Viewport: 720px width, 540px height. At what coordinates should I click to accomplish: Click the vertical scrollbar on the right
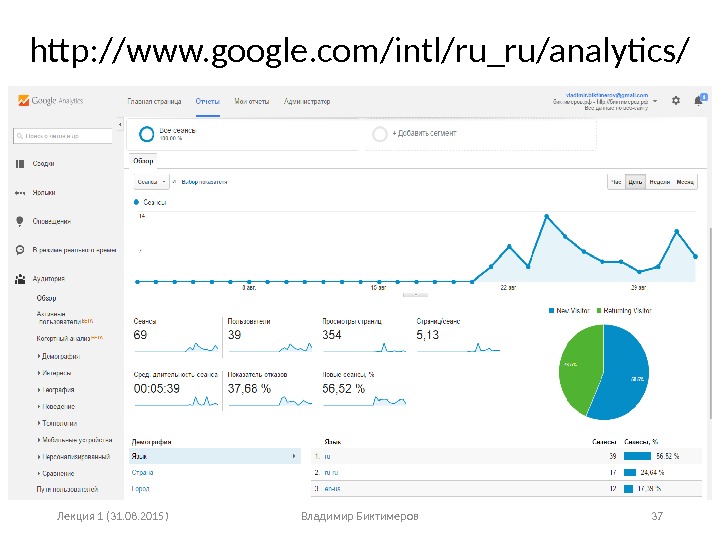point(710,321)
